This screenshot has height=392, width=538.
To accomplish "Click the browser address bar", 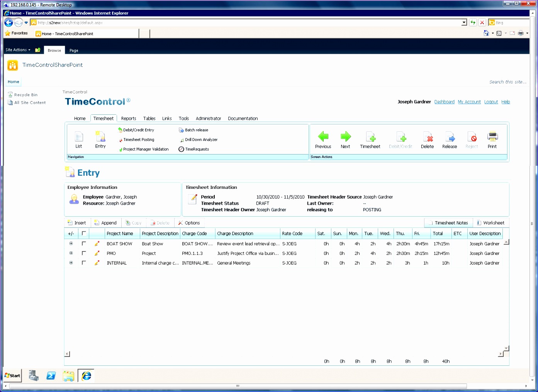I will click(248, 23).
